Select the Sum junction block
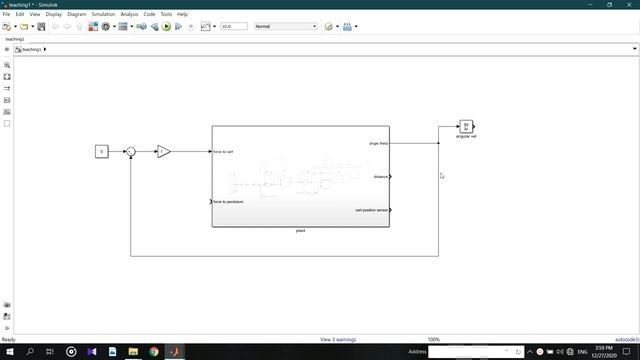Image resolution: width=640 pixels, height=360 pixels. [131, 151]
